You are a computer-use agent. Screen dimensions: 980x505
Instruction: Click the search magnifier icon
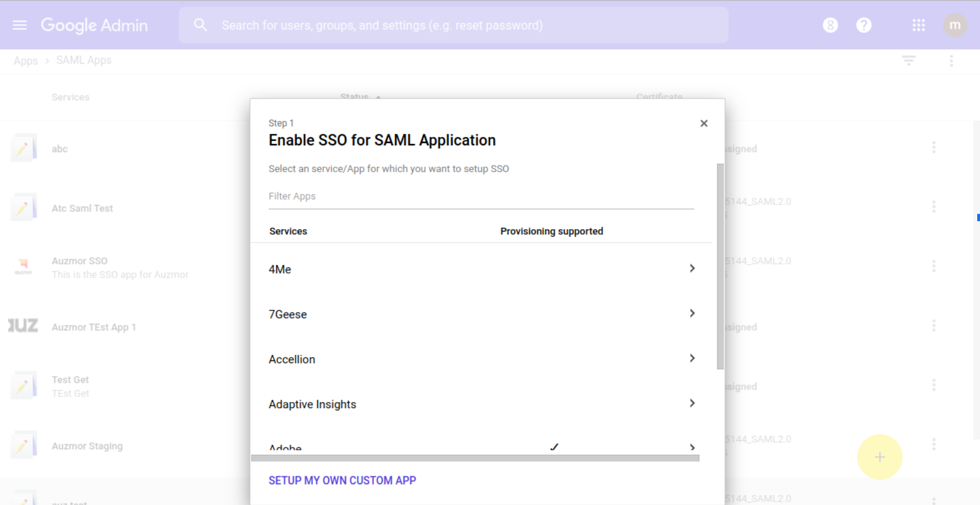(200, 25)
